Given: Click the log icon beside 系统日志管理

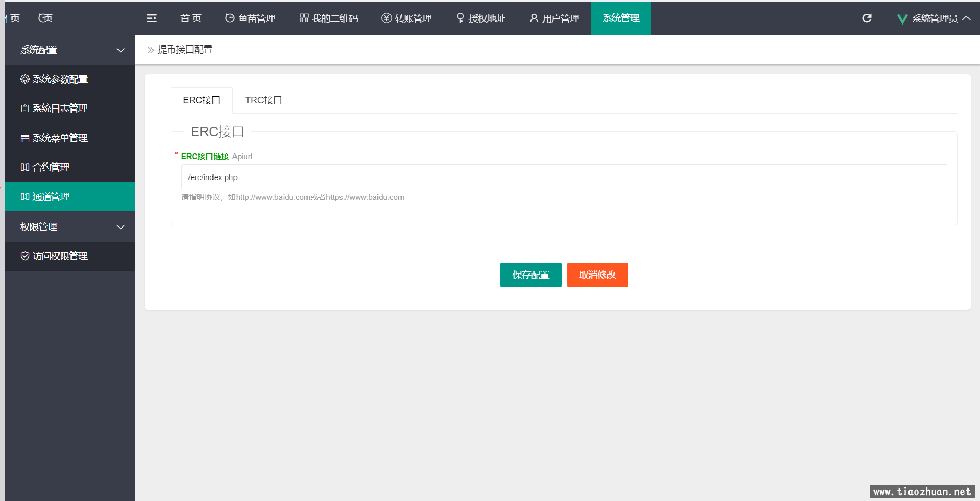Looking at the screenshot, I should click(25, 109).
